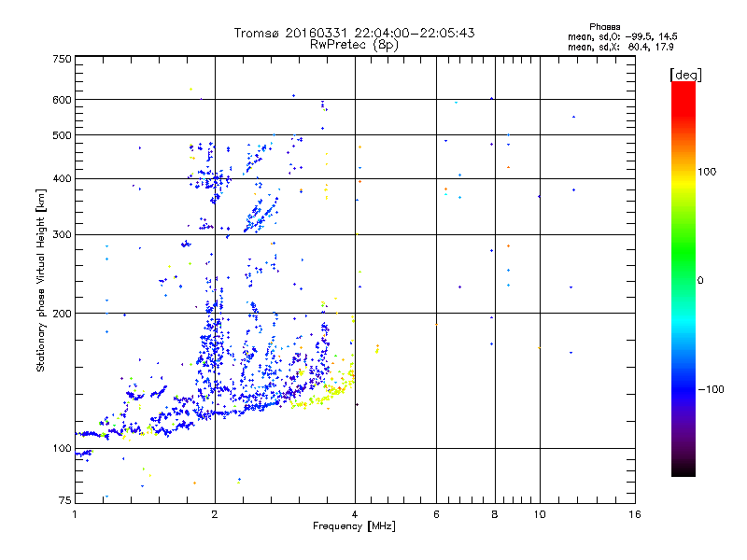Click the '[deg]' colorbar unit label
Screen dimensions: 747x560
(x=685, y=75)
